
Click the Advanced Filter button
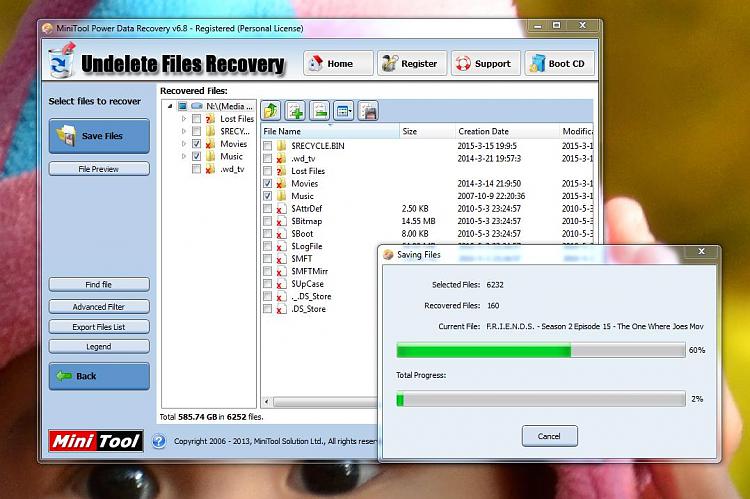pos(99,307)
